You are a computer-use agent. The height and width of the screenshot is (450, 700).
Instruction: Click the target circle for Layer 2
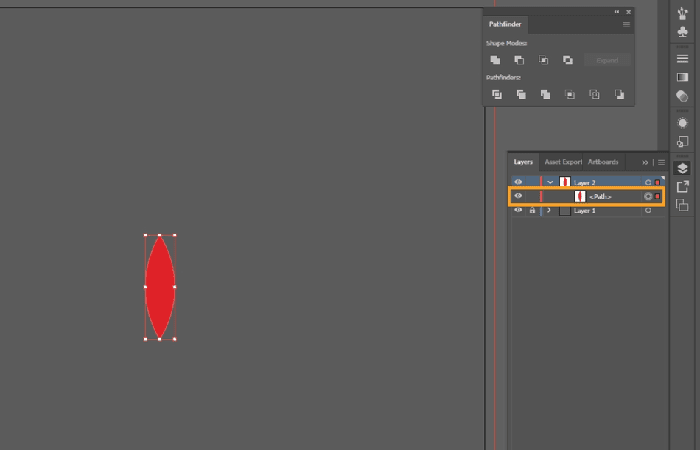[648, 182]
